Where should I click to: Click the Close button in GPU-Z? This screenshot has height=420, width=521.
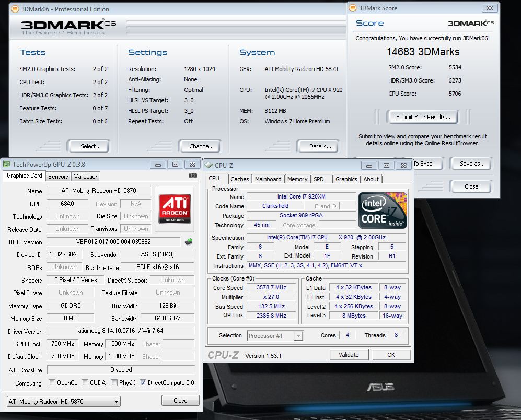pos(180,401)
